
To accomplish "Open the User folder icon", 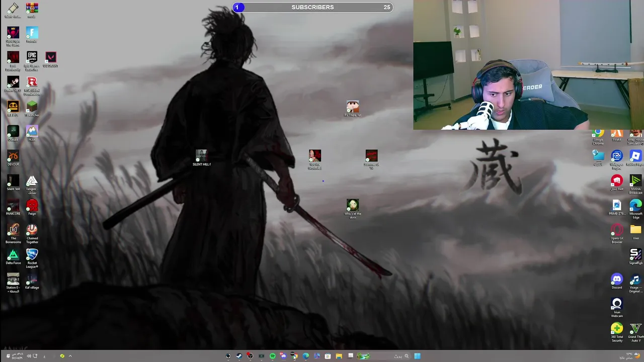I will tap(635, 232).
